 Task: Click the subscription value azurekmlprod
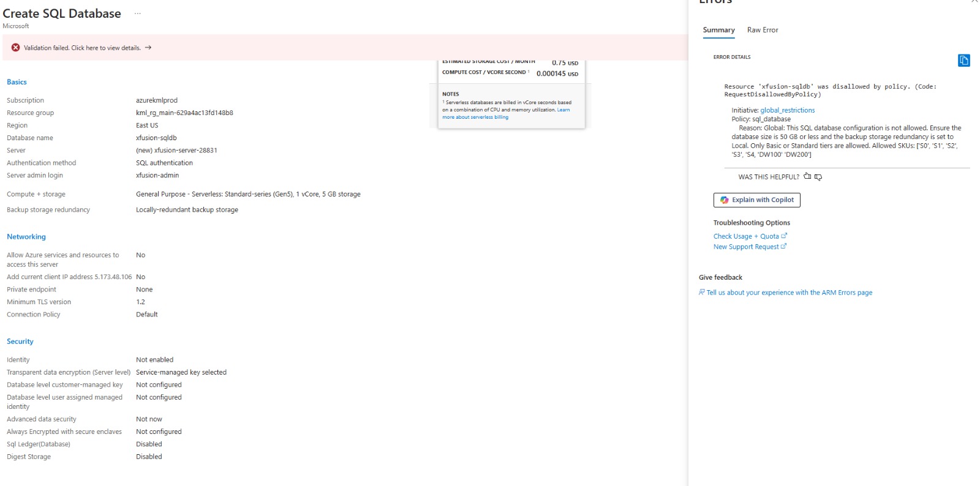click(x=157, y=100)
